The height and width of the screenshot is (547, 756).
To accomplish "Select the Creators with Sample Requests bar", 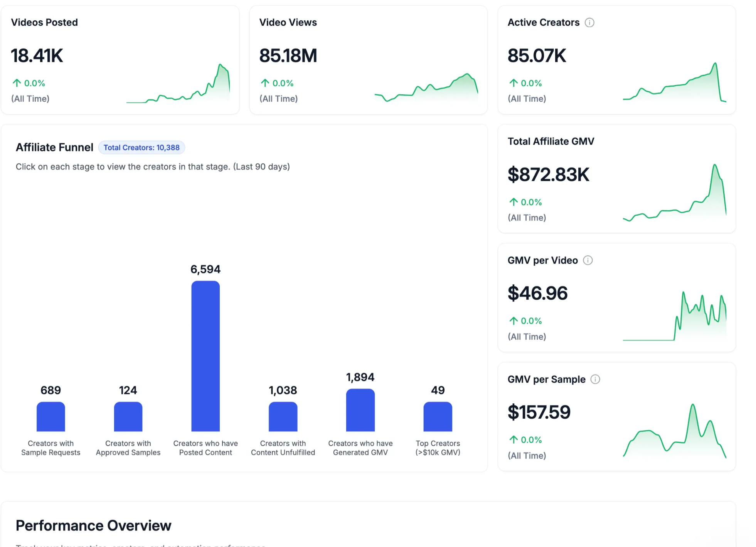I will tap(51, 417).
